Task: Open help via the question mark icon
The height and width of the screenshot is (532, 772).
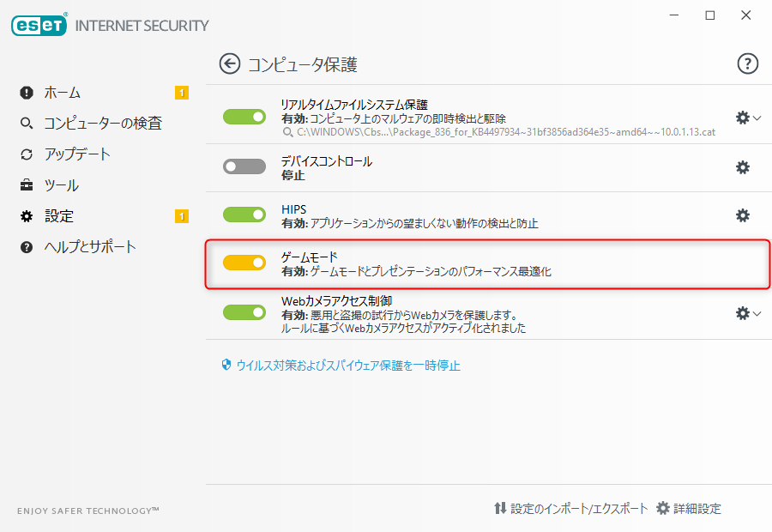Action: 748,63
